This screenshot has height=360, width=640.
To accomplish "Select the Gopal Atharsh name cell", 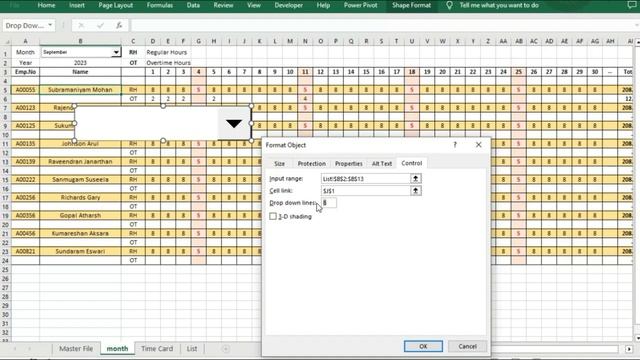I will coord(80,216).
